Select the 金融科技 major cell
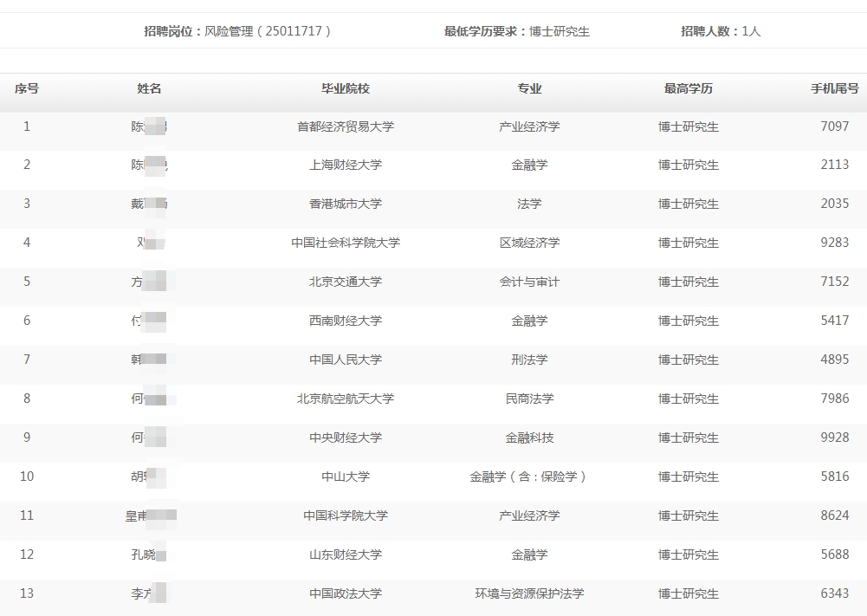The height and width of the screenshot is (616, 867). tap(529, 438)
